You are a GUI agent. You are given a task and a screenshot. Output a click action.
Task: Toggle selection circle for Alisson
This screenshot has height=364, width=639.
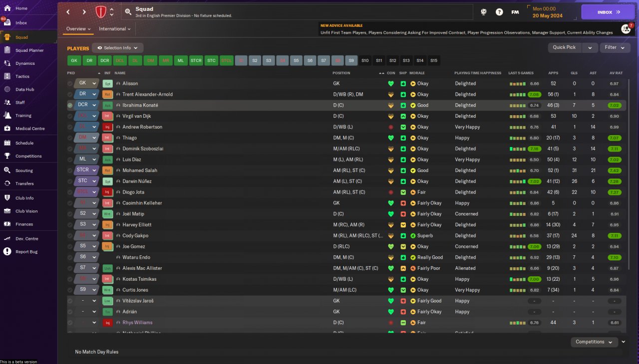point(70,84)
